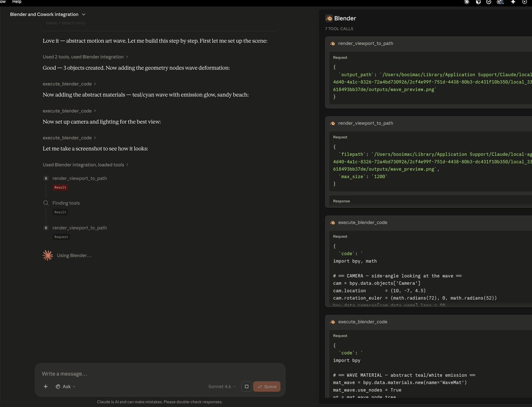Click Blender badge icon next to first render_viewport_to_path
The width and height of the screenshot is (532, 407).
click(x=46, y=178)
